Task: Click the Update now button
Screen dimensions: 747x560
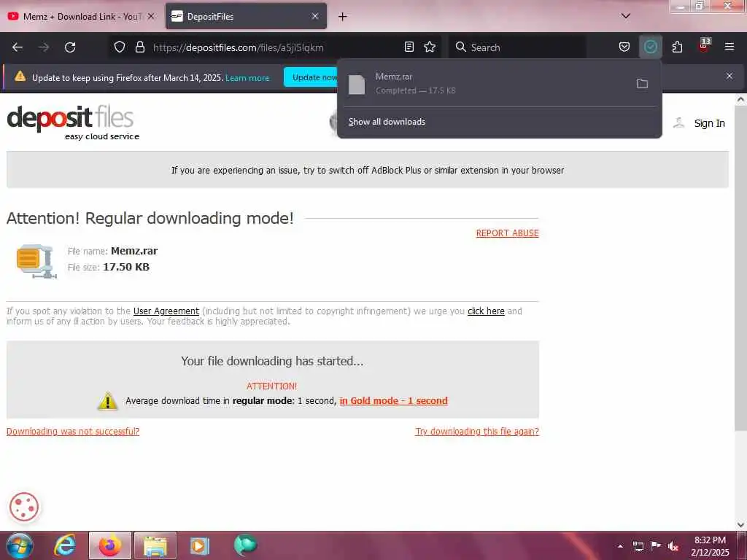Action: click(311, 77)
